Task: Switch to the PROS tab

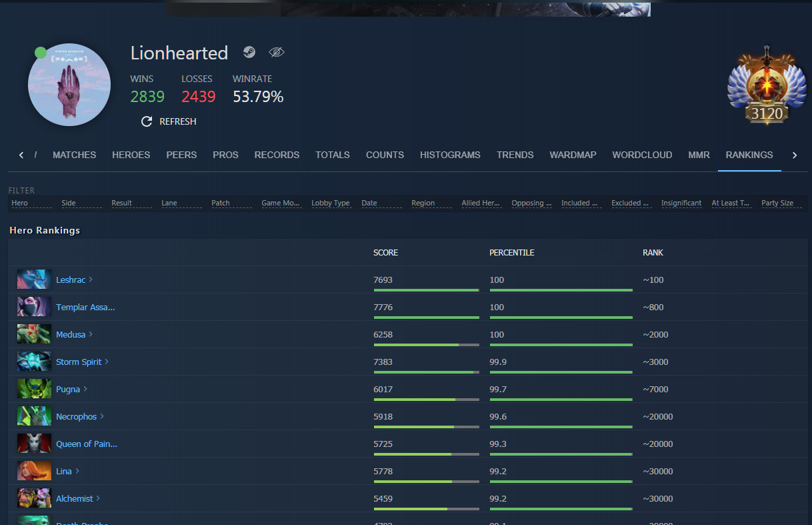Action: click(x=225, y=155)
